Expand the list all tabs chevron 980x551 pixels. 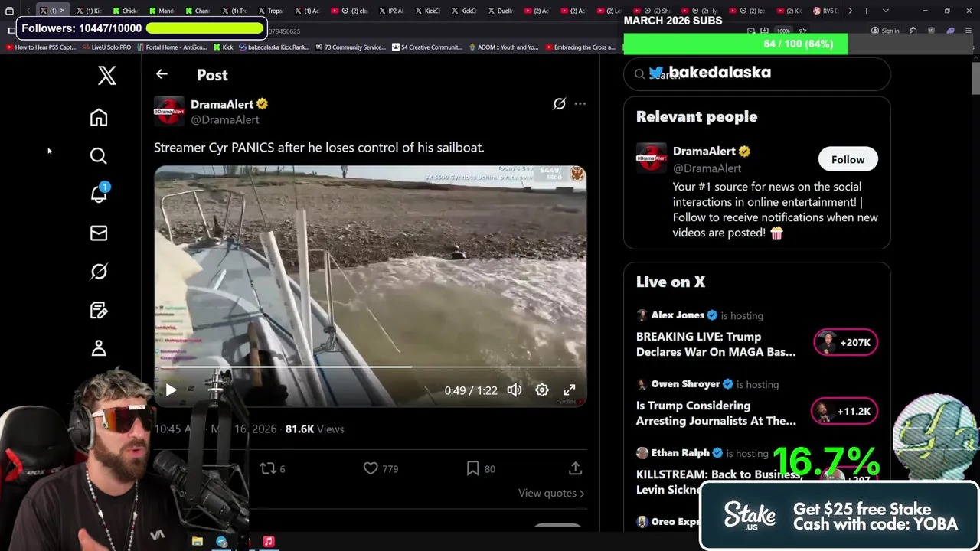(x=886, y=11)
